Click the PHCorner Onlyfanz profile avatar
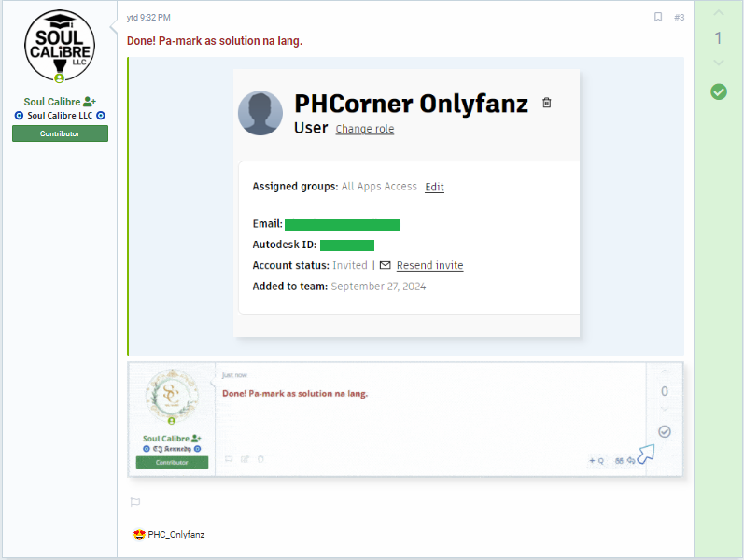The image size is (744, 560). click(x=260, y=114)
